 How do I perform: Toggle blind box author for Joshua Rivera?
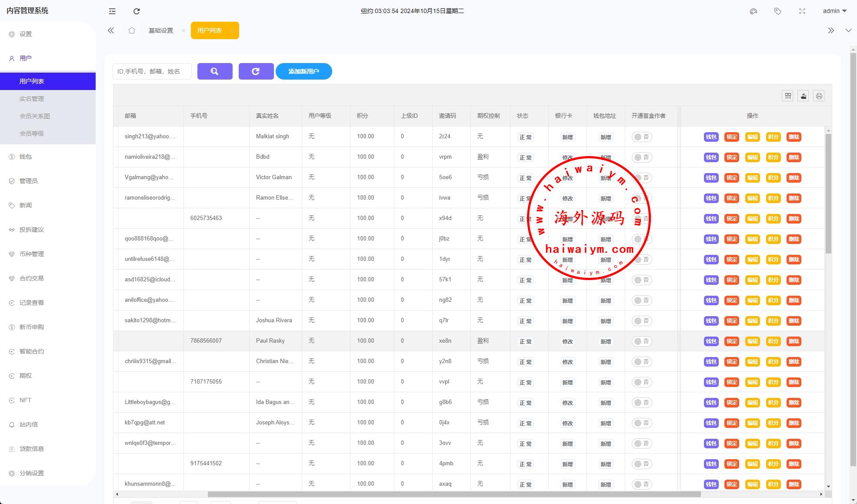(641, 321)
